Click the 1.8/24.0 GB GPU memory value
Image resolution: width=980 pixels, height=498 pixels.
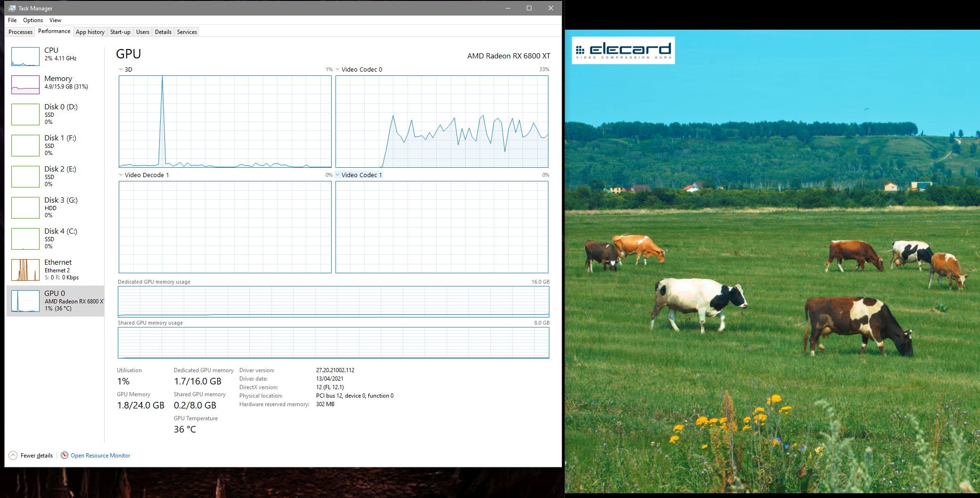tap(140, 405)
